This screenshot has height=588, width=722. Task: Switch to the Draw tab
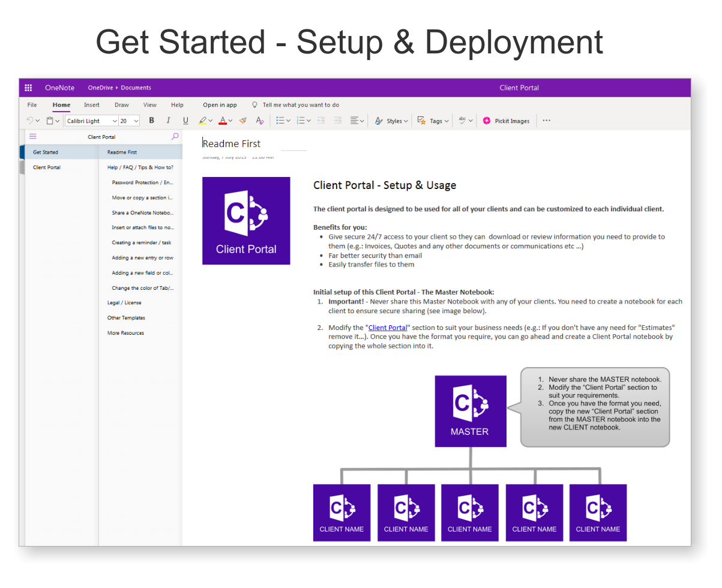tap(122, 105)
